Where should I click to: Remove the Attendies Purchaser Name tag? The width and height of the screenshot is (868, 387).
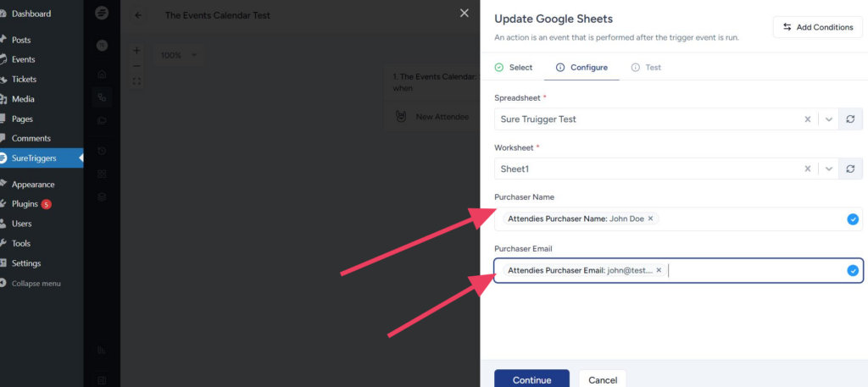[651, 218]
